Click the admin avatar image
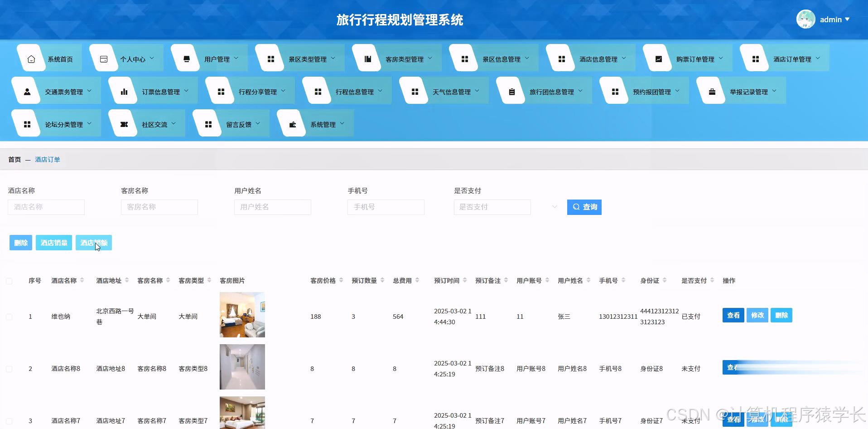 (806, 19)
